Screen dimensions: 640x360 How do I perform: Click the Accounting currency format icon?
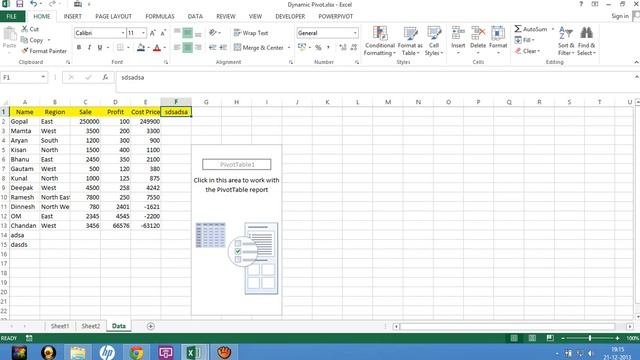tap(302, 47)
